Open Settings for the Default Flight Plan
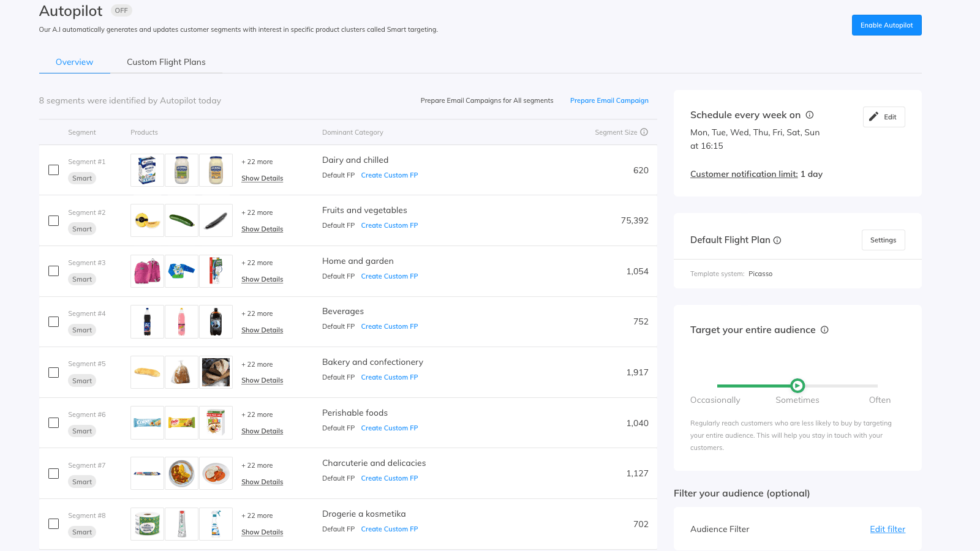Image resolution: width=980 pixels, height=551 pixels. tap(883, 240)
